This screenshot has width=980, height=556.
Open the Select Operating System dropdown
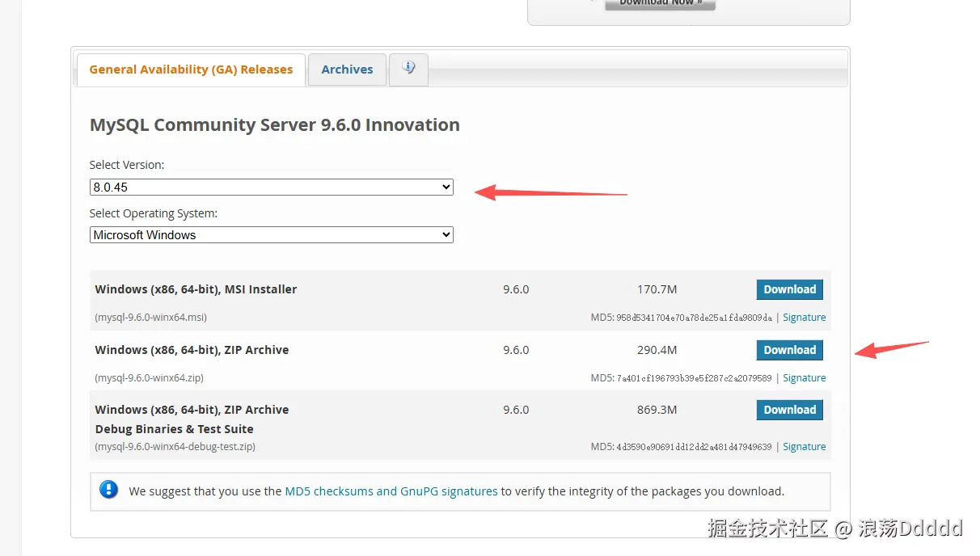(272, 235)
